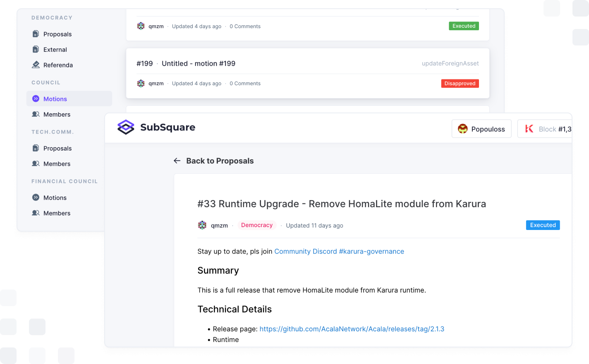Open Community Discord #karura-governance link
The width and height of the screenshot is (589, 364).
pyautogui.click(x=339, y=251)
